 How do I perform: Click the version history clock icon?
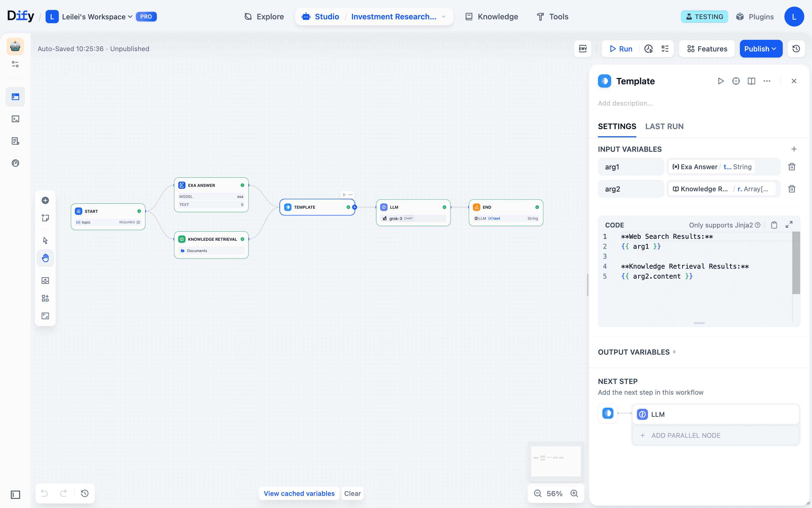click(x=796, y=49)
